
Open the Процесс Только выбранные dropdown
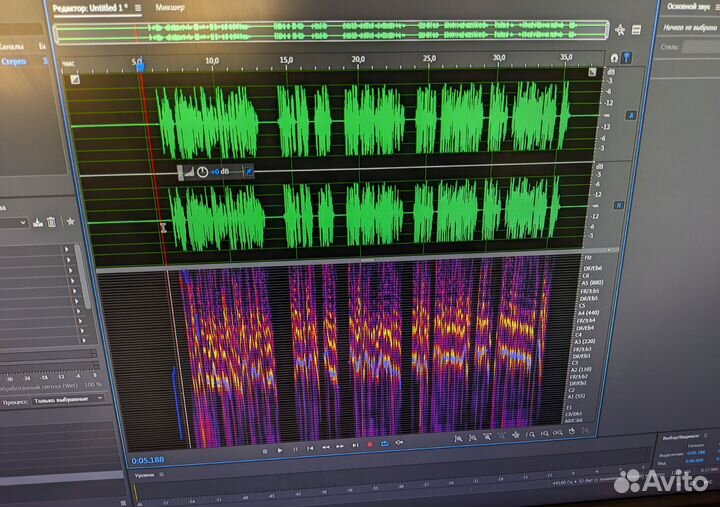[68, 400]
